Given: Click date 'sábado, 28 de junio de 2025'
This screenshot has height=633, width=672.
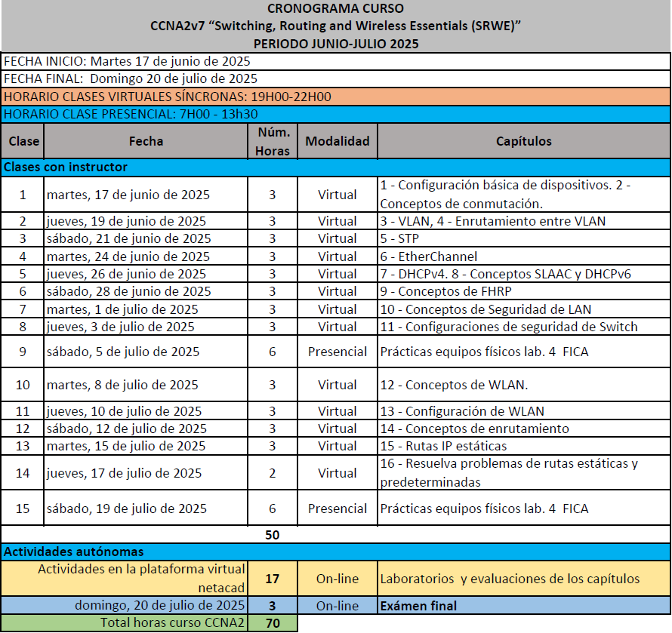Looking at the screenshot, I should [x=129, y=292].
